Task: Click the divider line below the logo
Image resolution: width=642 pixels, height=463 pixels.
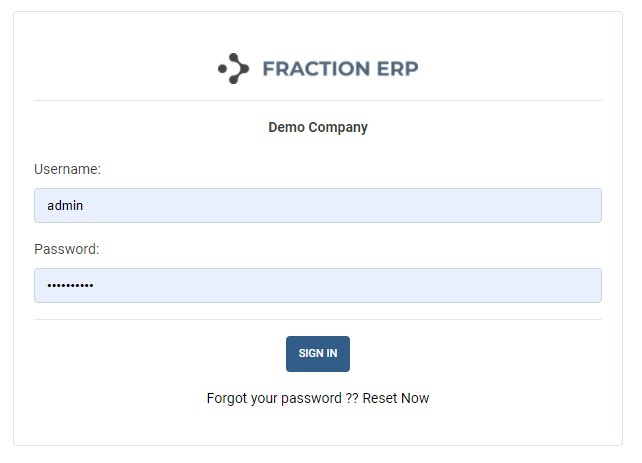Action: pos(318,101)
